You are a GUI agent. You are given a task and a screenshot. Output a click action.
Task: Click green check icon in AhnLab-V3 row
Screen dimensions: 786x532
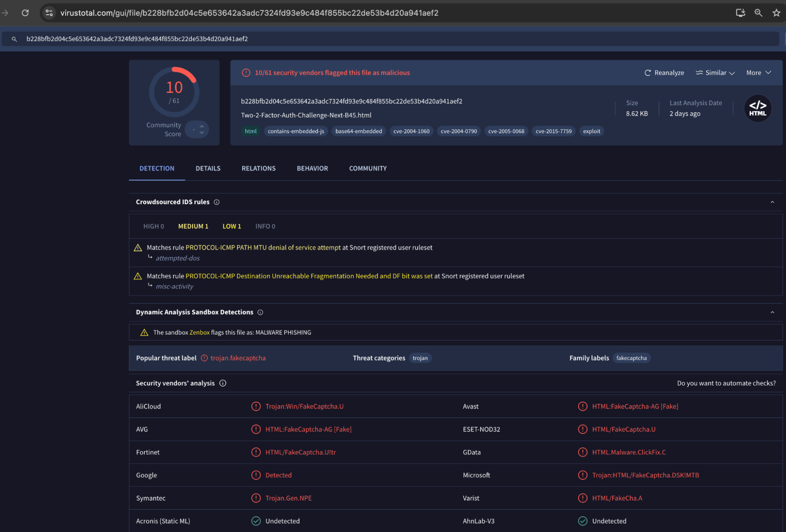click(x=583, y=521)
